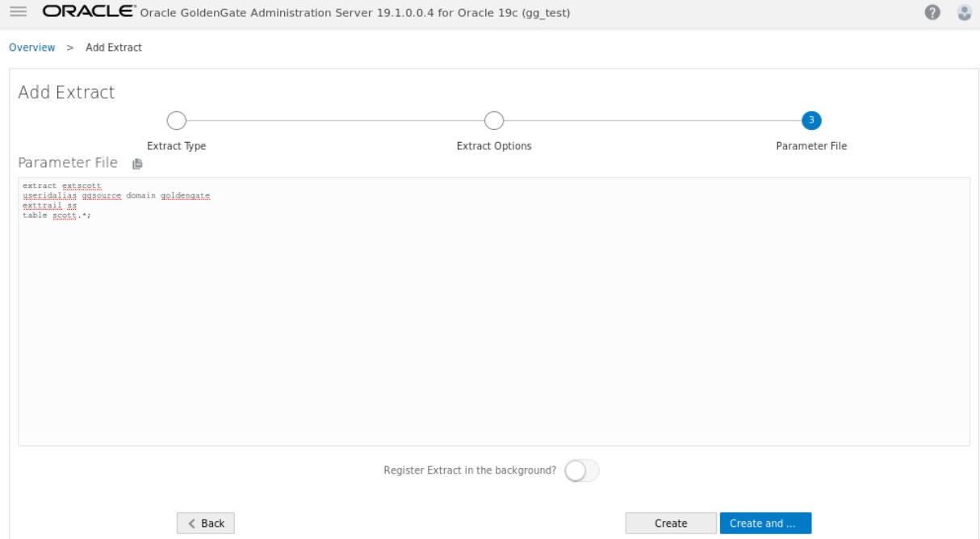Open the user account avatar menu
The height and width of the screenshot is (539, 980).
click(964, 12)
